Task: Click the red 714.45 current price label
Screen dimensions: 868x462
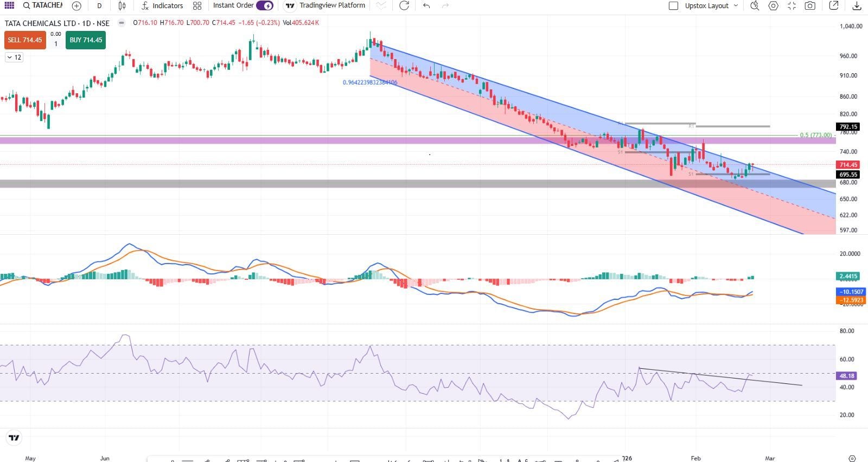Action: tap(848, 165)
